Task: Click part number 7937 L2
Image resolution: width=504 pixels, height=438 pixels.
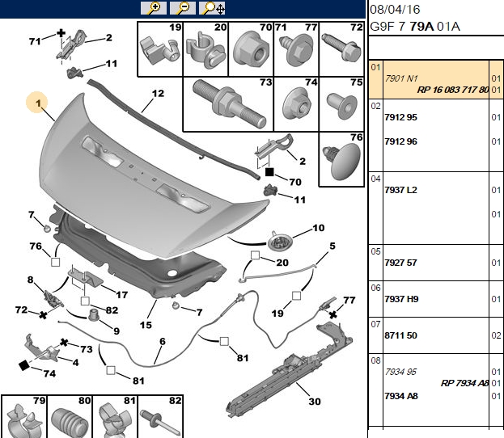Action: [400, 190]
